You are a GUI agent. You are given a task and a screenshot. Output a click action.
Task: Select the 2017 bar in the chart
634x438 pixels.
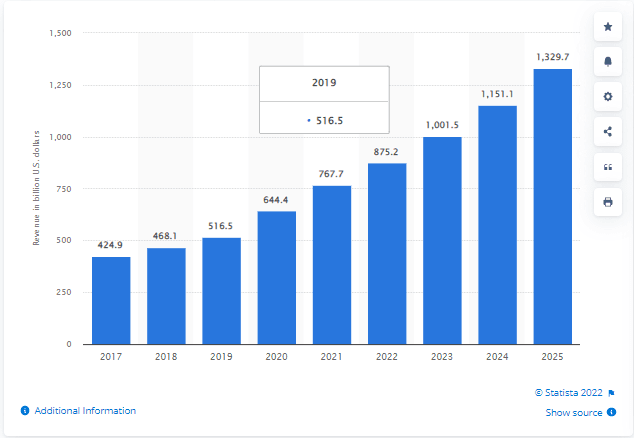tap(111, 300)
